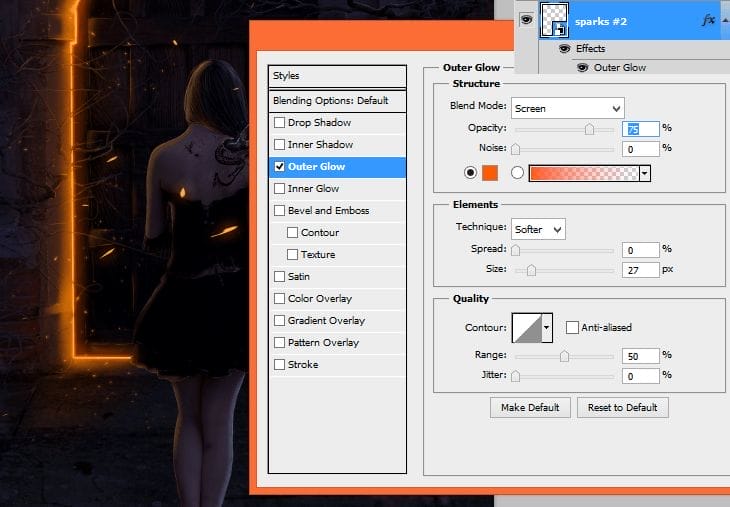The height and width of the screenshot is (507, 730).
Task: Click the Contour curve thumbnail
Action: (527, 327)
